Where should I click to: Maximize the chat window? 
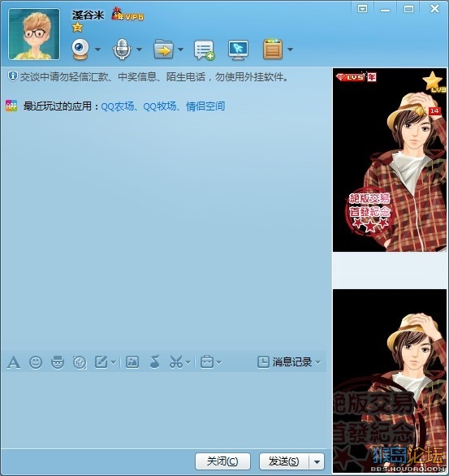[408, 9]
